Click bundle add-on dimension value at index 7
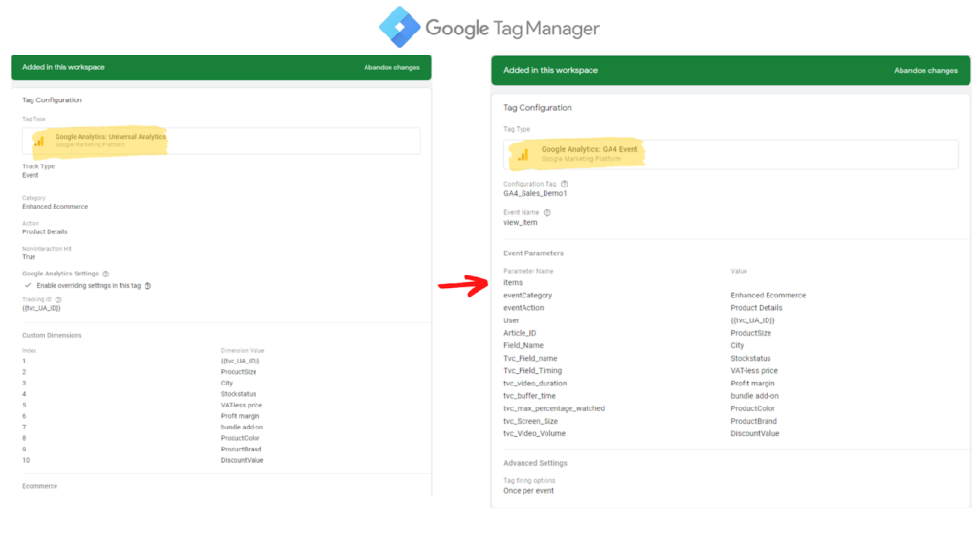980x550 pixels. (242, 428)
